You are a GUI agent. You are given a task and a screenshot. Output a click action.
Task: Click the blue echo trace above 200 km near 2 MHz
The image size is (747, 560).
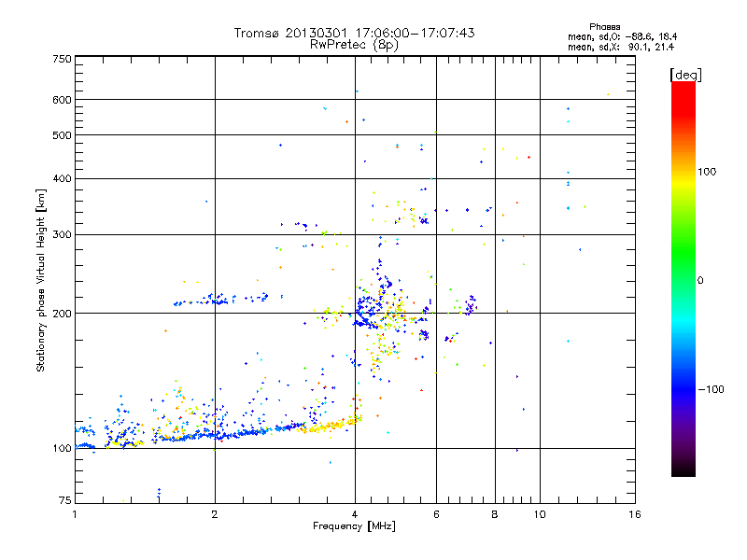219,300
